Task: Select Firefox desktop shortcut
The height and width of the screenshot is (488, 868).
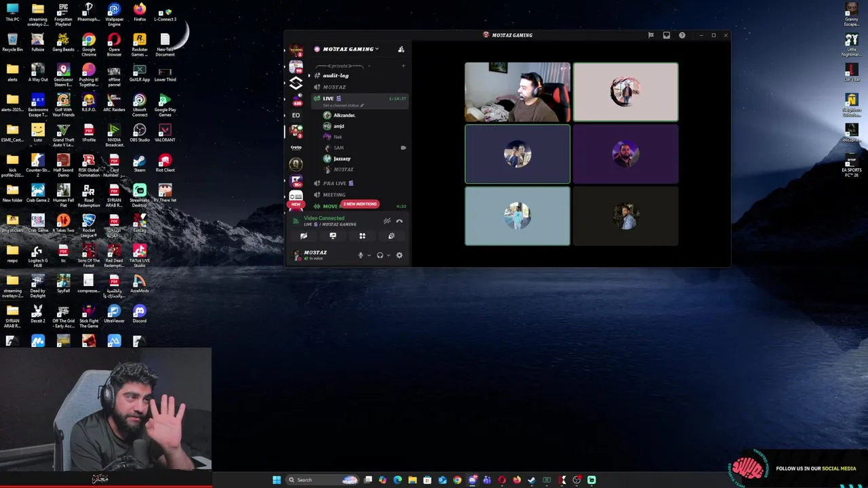Action: (x=140, y=12)
